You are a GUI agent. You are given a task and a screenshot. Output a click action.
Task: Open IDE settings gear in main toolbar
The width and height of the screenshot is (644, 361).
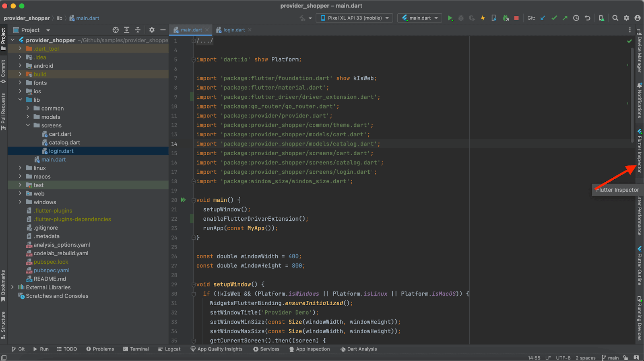click(626, 18)
